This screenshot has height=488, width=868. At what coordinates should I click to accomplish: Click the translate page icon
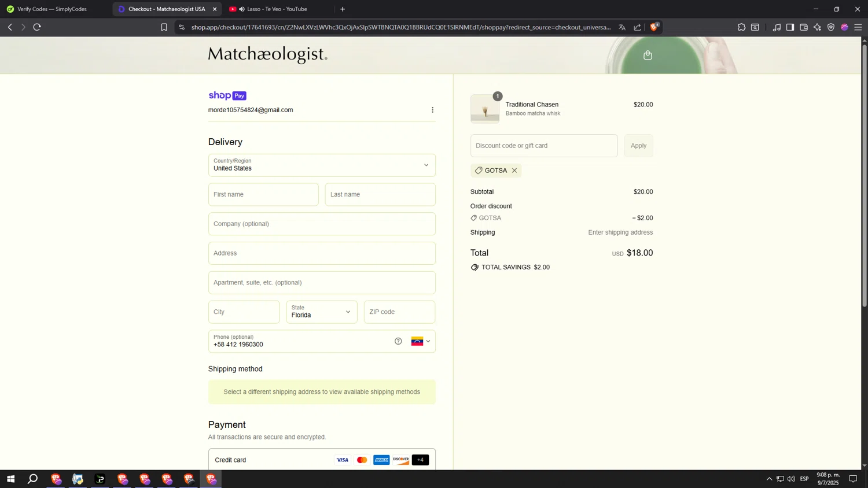click(622, 27)
